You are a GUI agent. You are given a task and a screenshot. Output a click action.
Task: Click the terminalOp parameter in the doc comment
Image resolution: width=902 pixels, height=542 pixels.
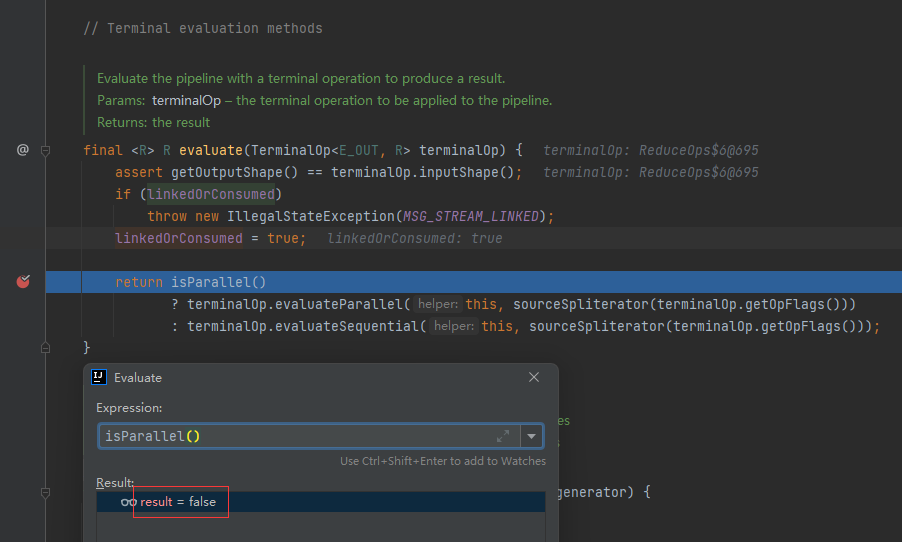[186, 100]
